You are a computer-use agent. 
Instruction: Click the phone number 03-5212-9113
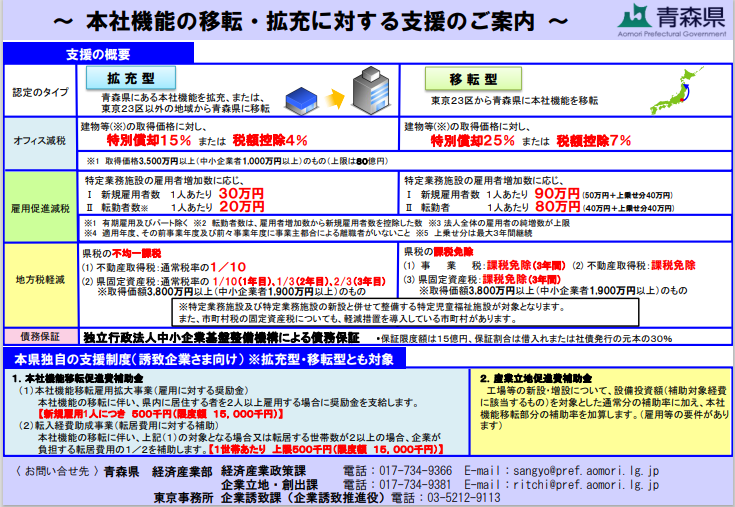(x=460, y=497)
